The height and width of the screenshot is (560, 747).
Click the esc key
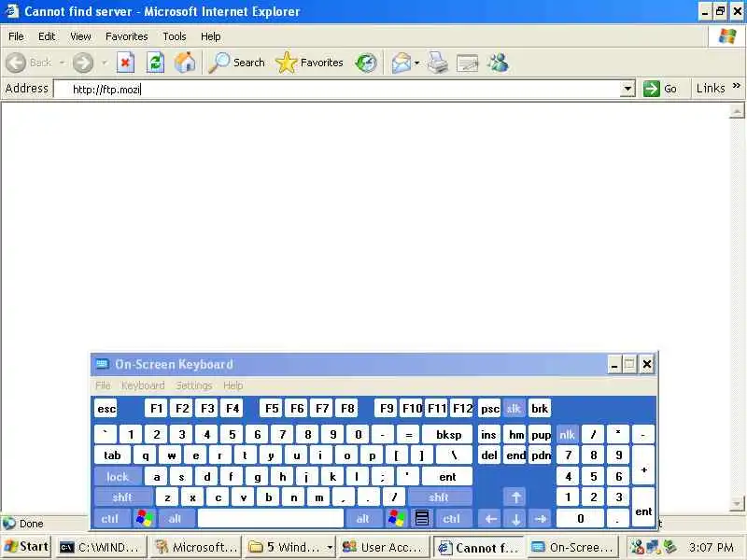106,409
